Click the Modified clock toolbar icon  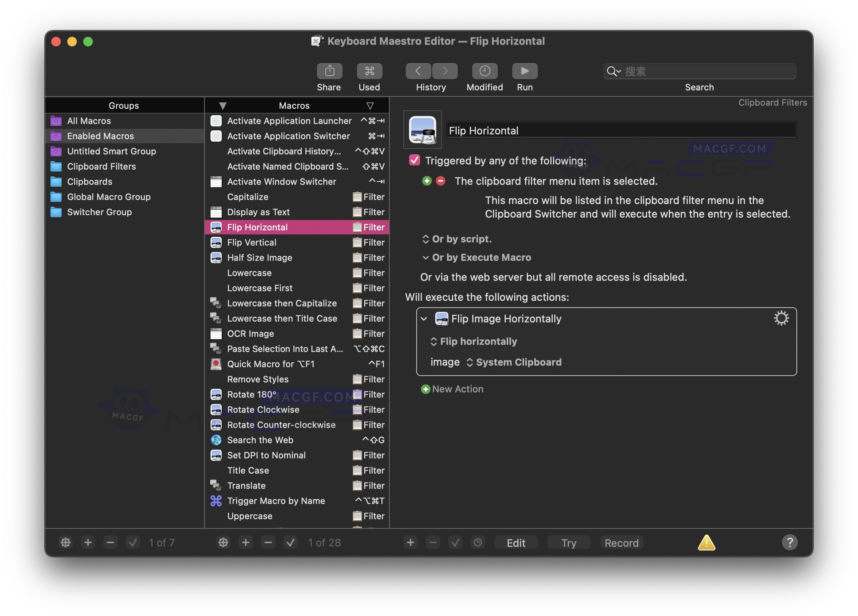(484, 71)
